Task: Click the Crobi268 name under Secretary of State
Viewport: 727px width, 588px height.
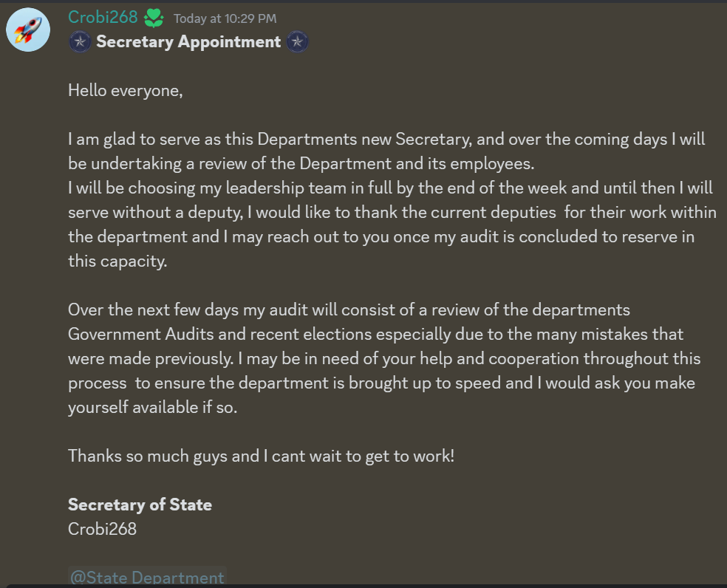Action: [x=102, y=529]
